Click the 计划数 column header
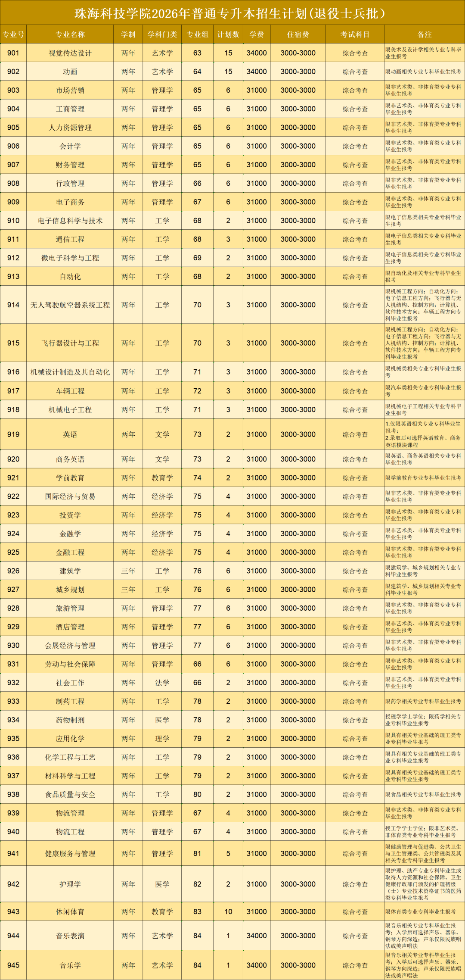The height and width of the screenshot is (980, 465). (228, 34)
